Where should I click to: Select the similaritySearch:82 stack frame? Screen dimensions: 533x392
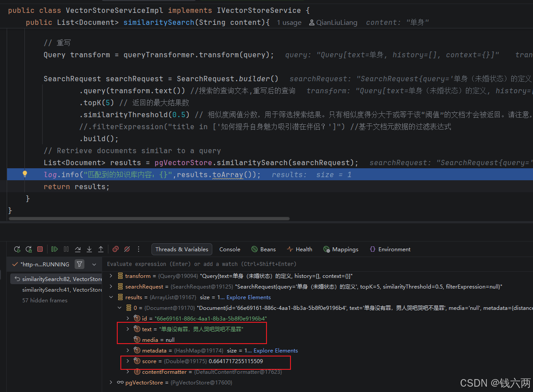56,279
